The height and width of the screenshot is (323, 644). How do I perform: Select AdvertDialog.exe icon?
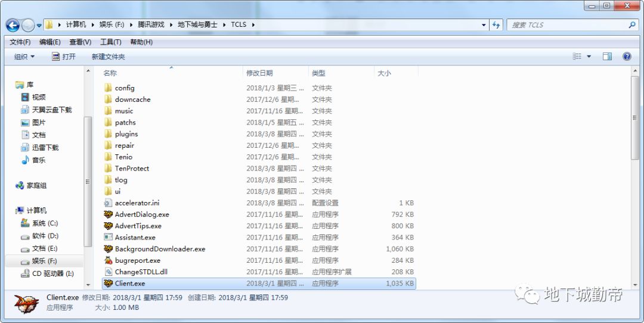click(108, 214)
